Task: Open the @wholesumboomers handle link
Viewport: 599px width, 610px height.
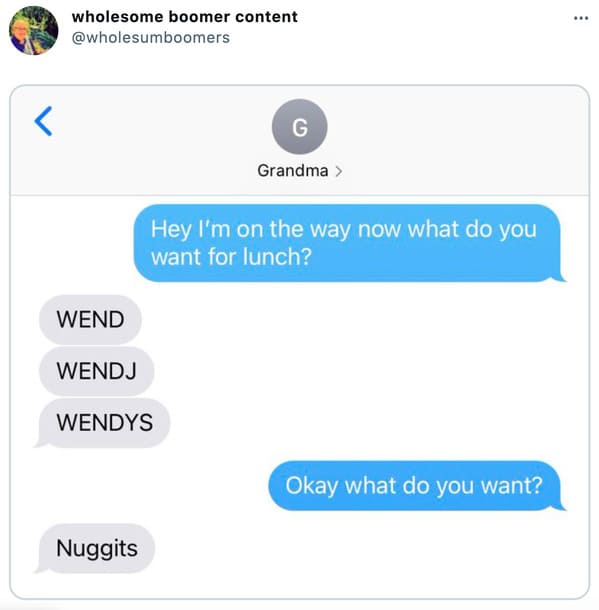Action: [151, 38]
